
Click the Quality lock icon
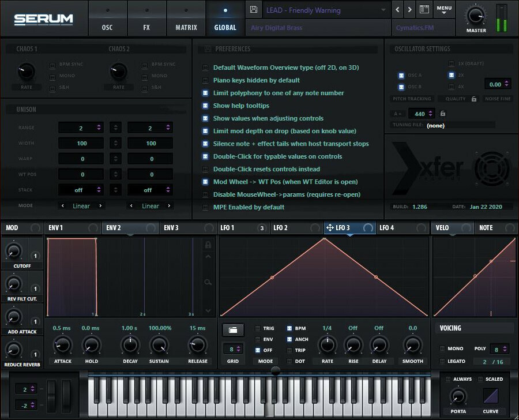[474, 99]
